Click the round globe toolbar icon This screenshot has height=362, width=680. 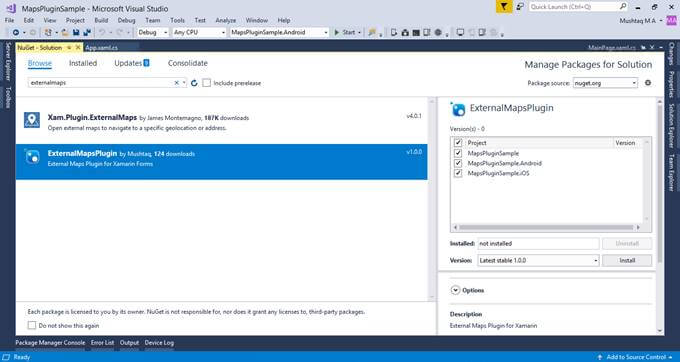tap(438, 33)
